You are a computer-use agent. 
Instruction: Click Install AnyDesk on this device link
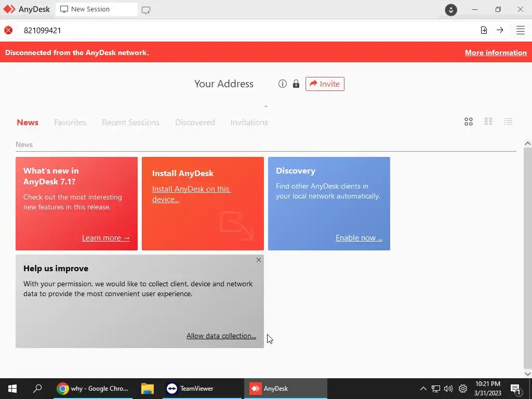click(x=191, y=194)
